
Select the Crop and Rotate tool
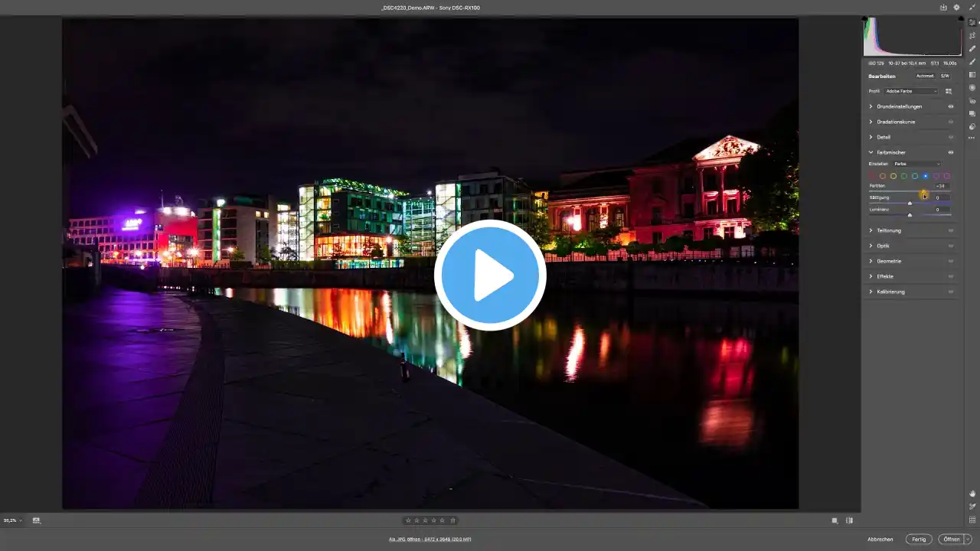(x=972, y=35)
